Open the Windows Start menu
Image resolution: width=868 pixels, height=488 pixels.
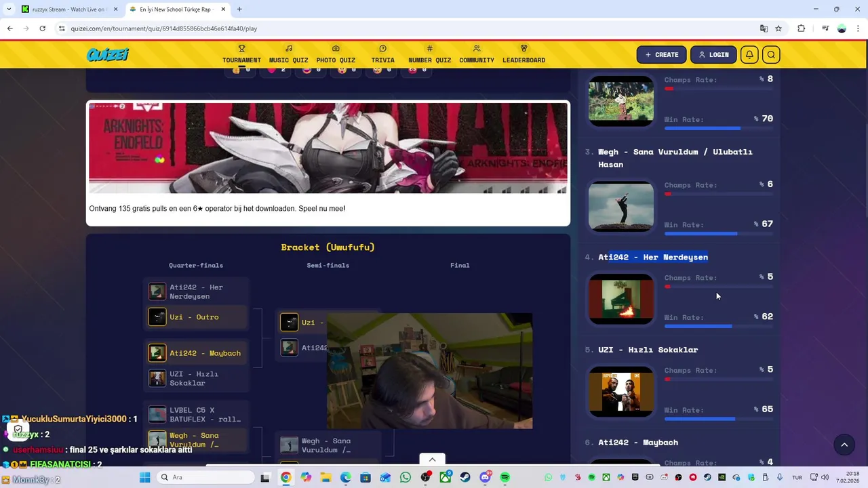pos(144,477)
